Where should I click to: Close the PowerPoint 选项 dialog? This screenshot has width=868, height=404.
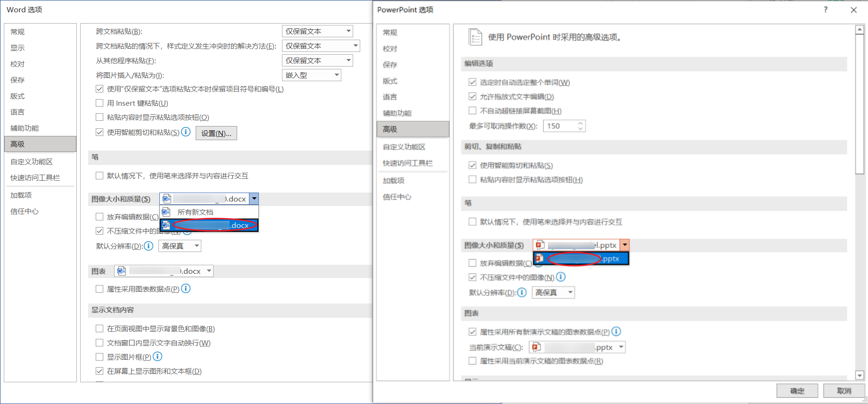pos(853,10)
